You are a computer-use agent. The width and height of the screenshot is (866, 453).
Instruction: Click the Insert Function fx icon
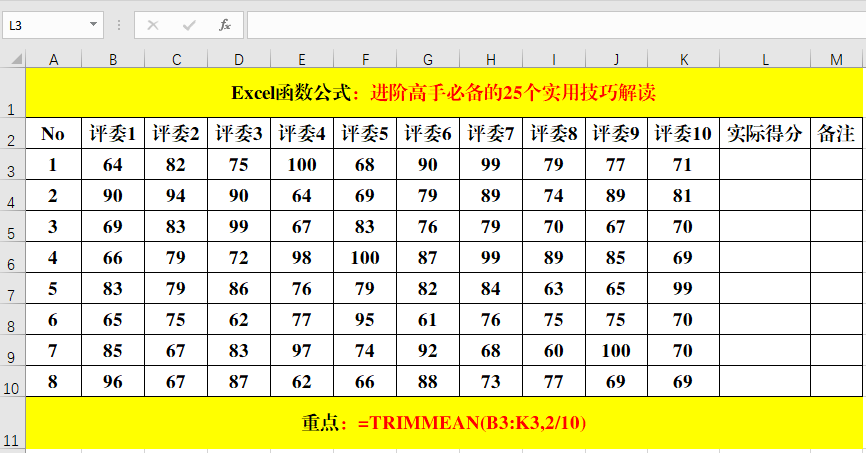point(224,25)
